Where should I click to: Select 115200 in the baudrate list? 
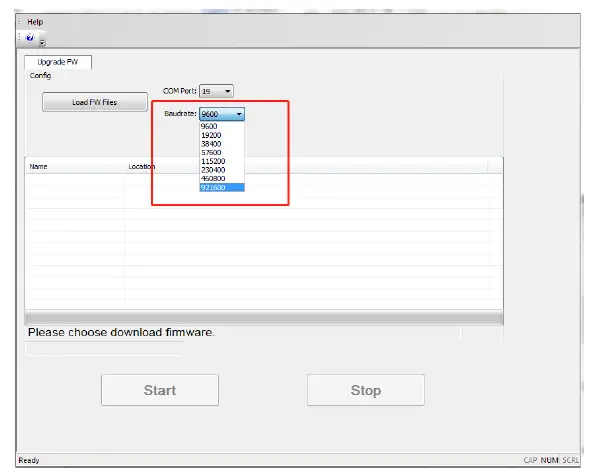coord(222,161)
